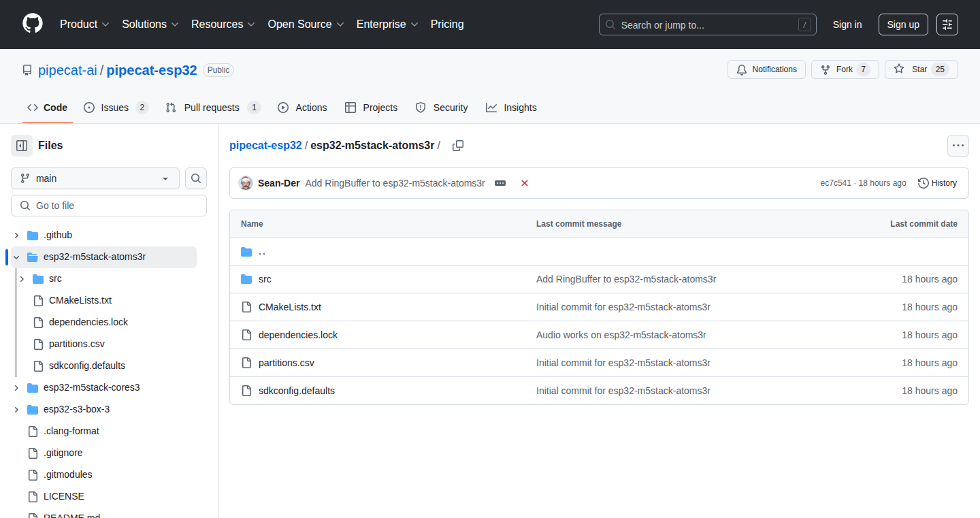
Task: Expand the commit message details ellipsis
Action: (500, 183)
